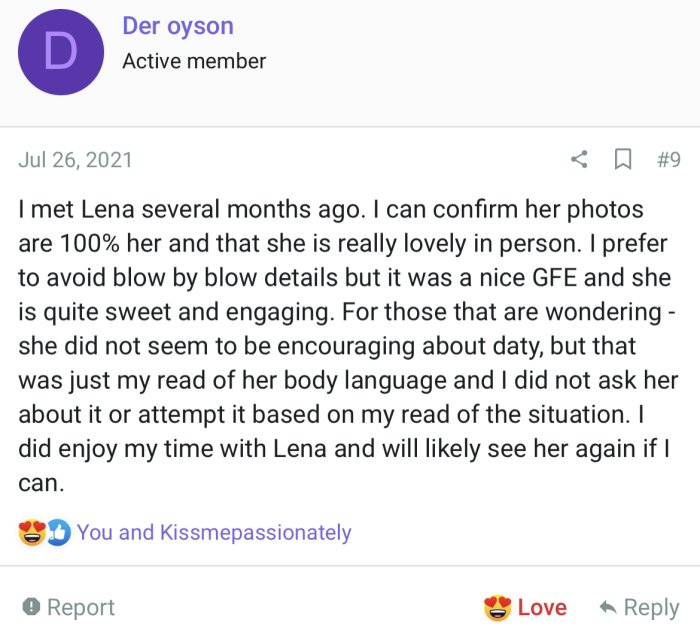
Task: Click the Jul 26, 2021 timestamp
Action: [75, 160]
